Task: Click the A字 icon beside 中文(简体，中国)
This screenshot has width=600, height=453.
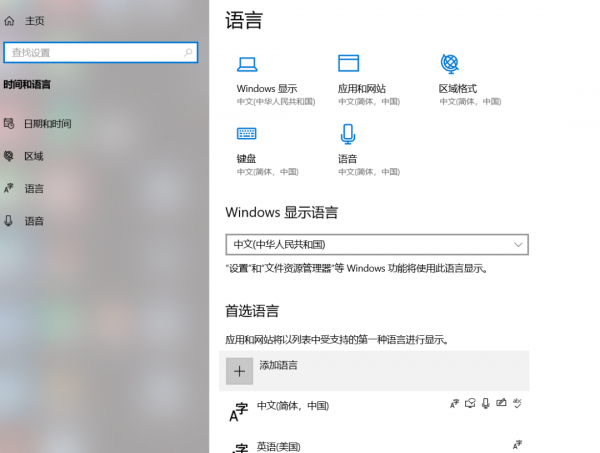Action: coord(238,412)
